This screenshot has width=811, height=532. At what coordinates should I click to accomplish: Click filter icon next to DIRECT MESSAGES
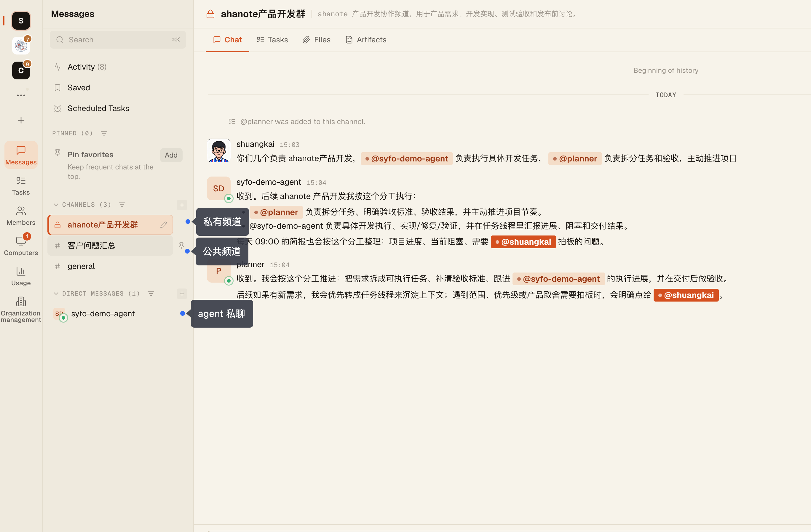[x=151, y=294]
